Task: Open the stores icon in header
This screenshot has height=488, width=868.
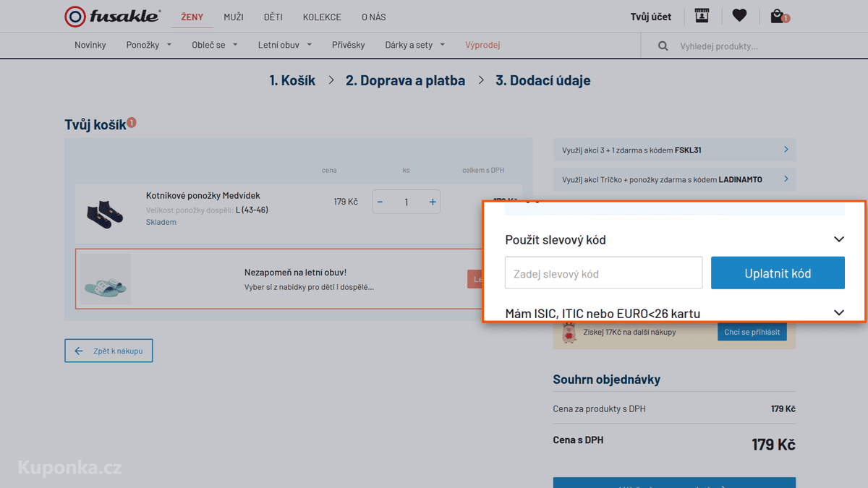Action: (x=702, y=15)
